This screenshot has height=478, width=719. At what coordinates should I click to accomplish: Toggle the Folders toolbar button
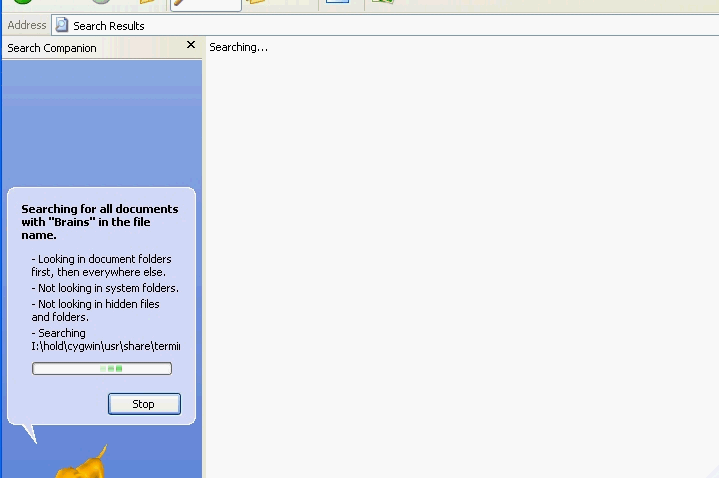tap(258, 2)
